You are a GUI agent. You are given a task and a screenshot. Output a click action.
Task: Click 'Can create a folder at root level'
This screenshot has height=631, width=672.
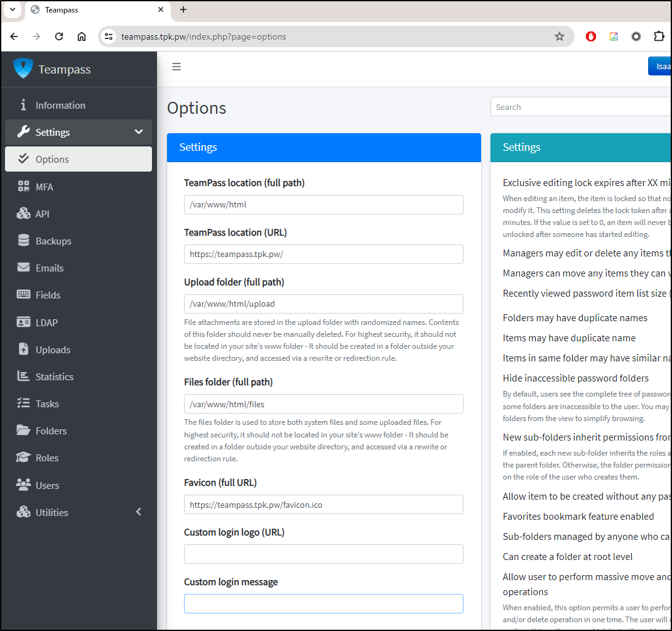(567, 557)
